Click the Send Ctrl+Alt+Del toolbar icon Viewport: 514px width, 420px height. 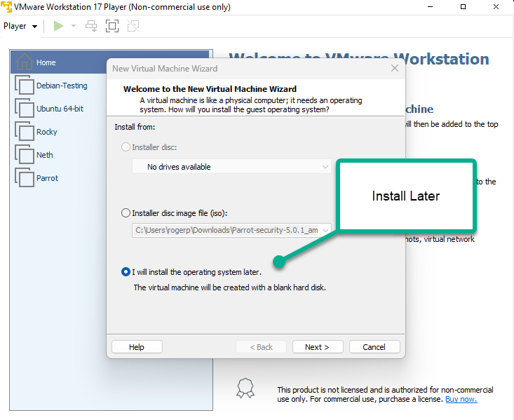coord(91,26)
